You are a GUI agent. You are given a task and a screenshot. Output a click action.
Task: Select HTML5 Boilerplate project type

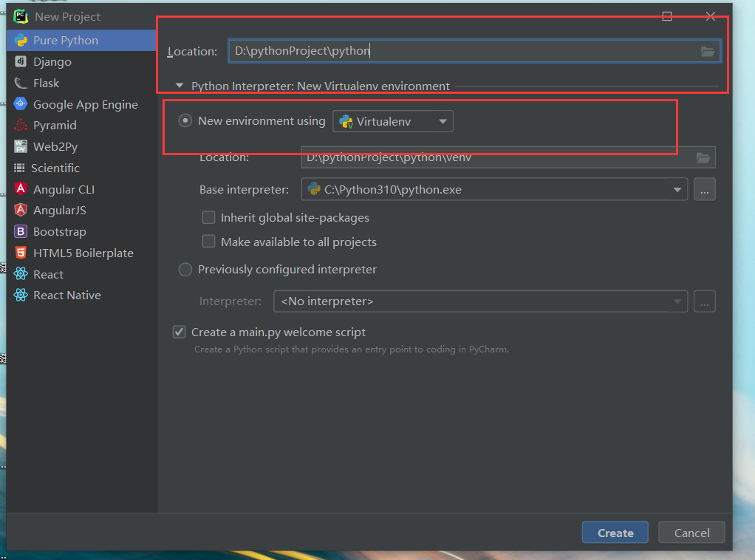(82, 253)
